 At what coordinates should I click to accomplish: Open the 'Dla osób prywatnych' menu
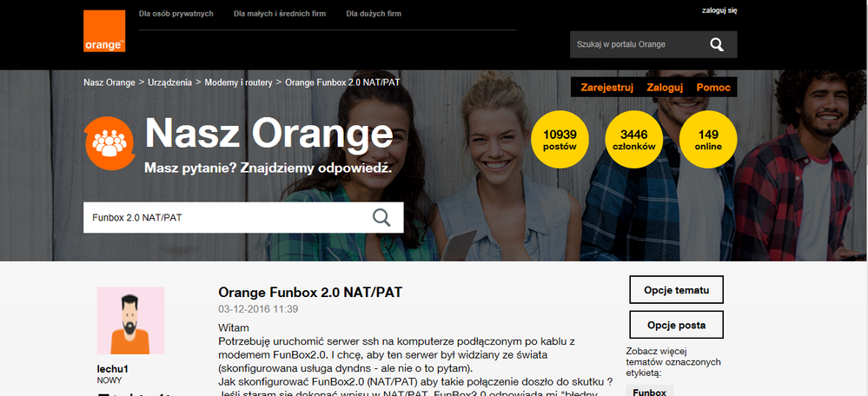point(176,14)
